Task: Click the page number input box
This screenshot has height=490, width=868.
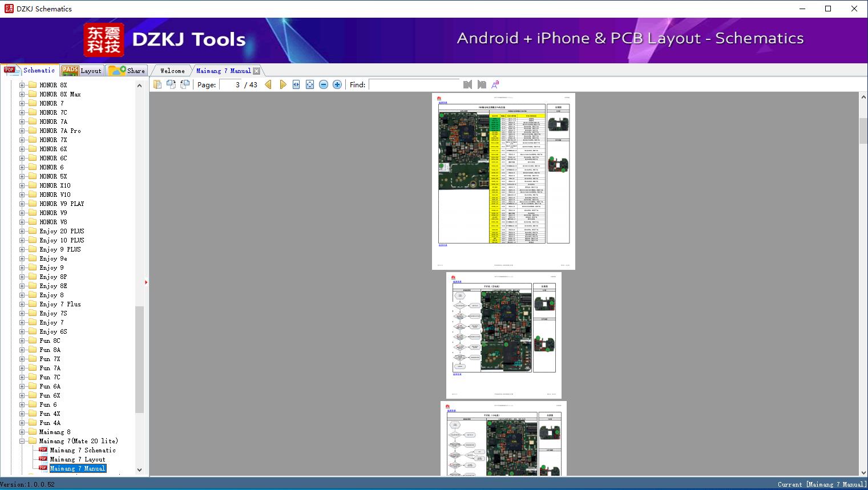Action: [231, 84]
